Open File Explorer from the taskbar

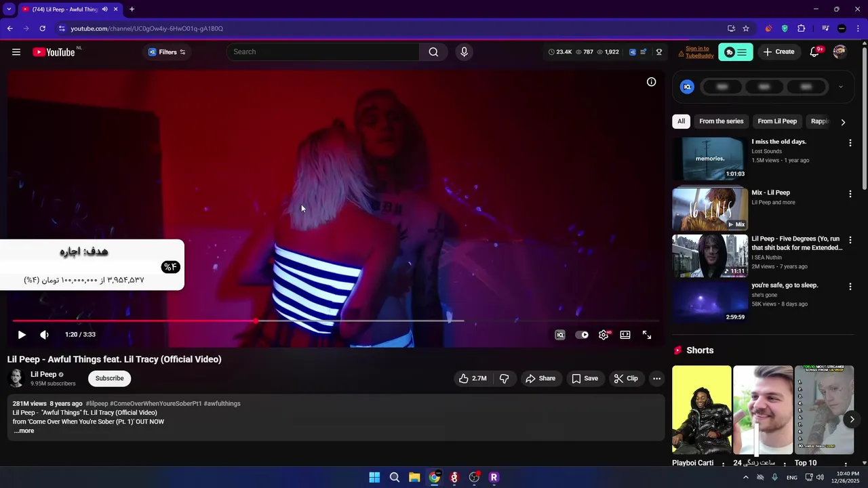point(414,477)
